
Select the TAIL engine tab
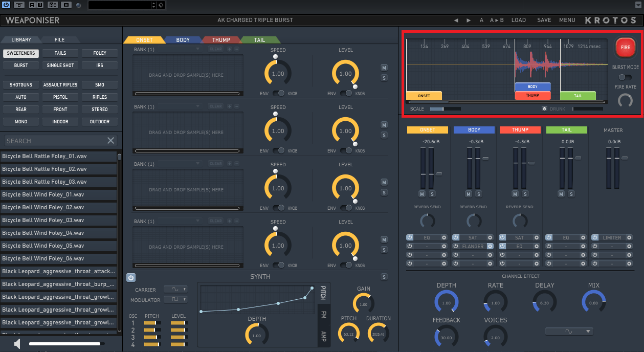click(260, 40)
